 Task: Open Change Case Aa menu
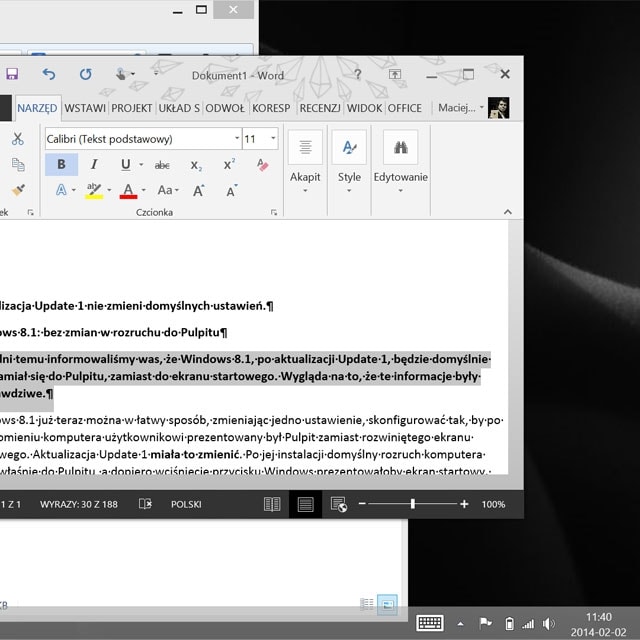[x=168, y=190]
